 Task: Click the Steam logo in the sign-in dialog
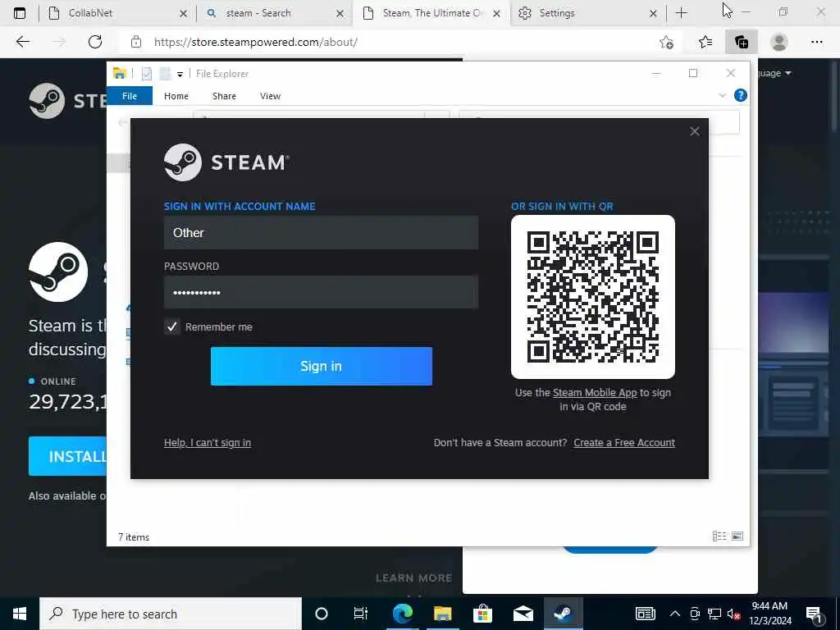pos(226,162)
